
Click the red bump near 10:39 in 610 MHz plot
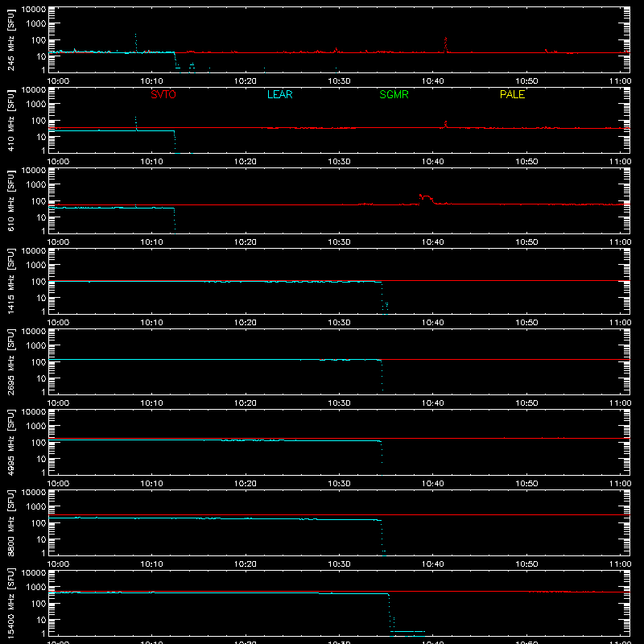pyautogui.click(x=426, y=198)
